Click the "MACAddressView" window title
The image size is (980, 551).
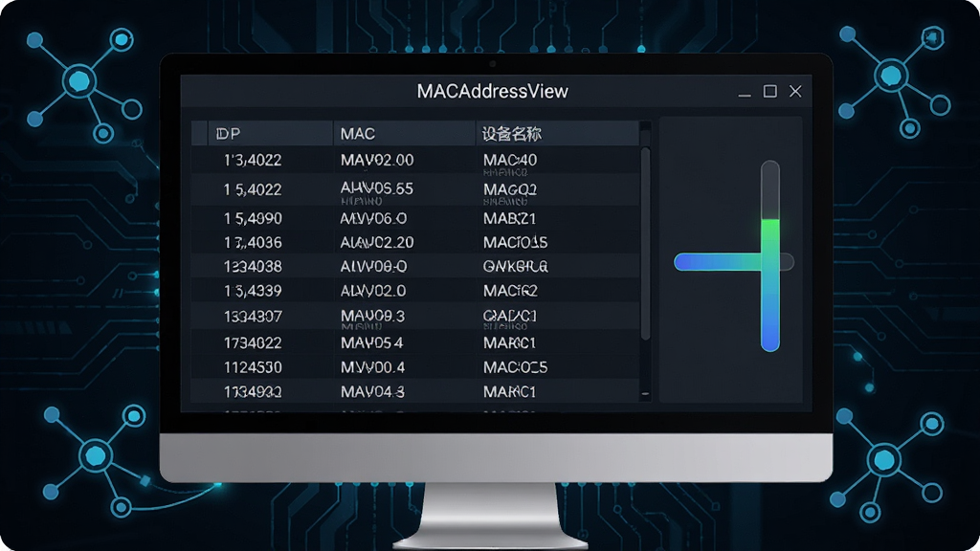click(493, 91)
